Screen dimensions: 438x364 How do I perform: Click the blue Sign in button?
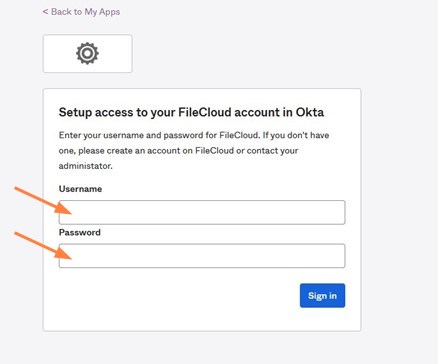click(x=322, y=296)
